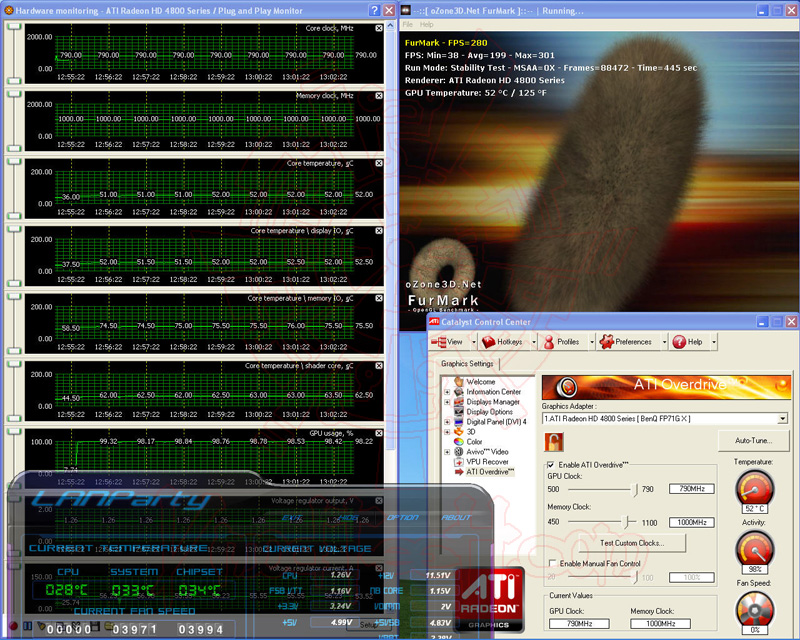Click the manual fan speed slider handle
The width and height of the screenshot is (800, 640).
635,577
